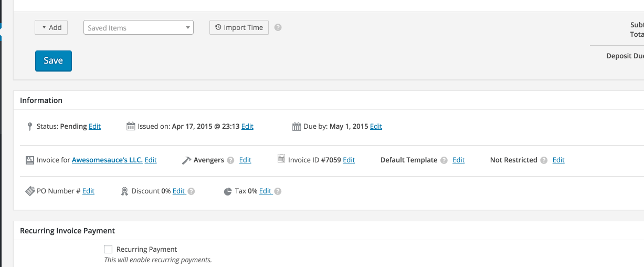
Task: Click the Import Time button
Action: (239, 27)
